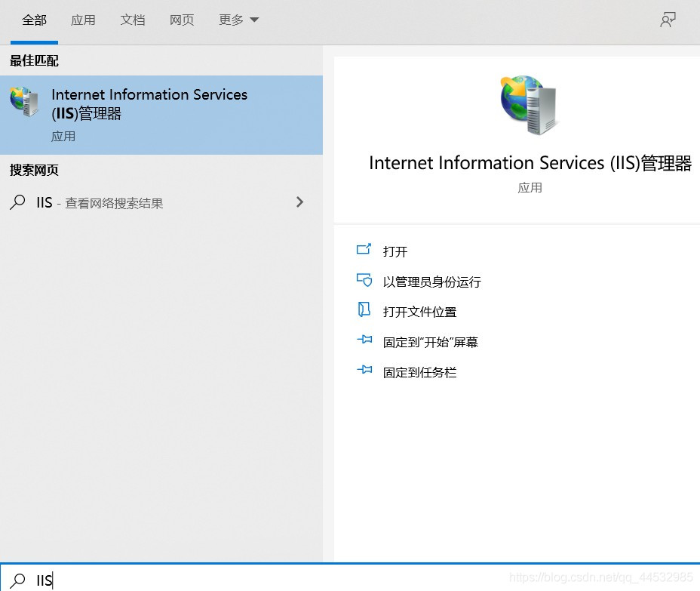Click the magnifier icon beside IIS web search

coord(17,202)
